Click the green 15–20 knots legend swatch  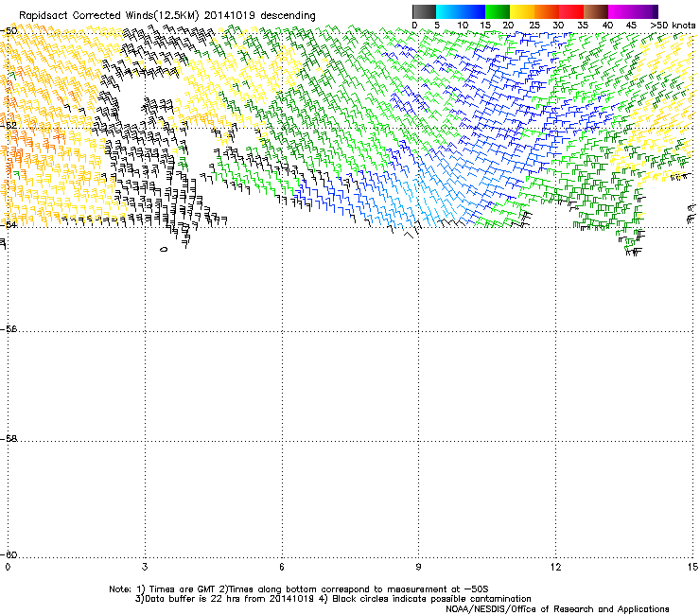pos(498,11)
